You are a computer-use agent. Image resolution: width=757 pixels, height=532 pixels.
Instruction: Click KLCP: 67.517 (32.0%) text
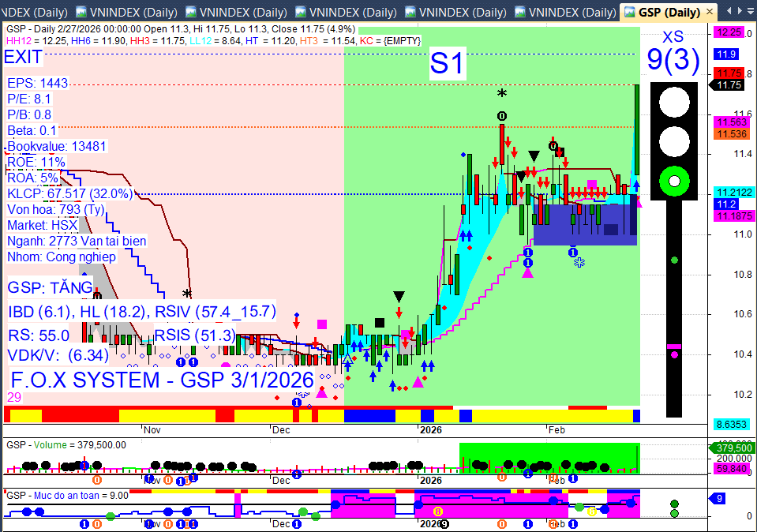point(70,194)
